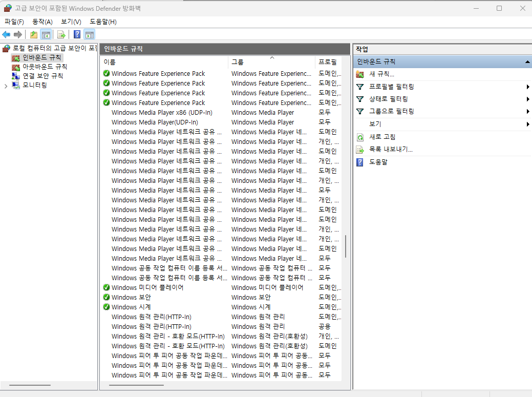Click the 도움말 icon in the actions pane
532x397 pixels.
[360, 162]
